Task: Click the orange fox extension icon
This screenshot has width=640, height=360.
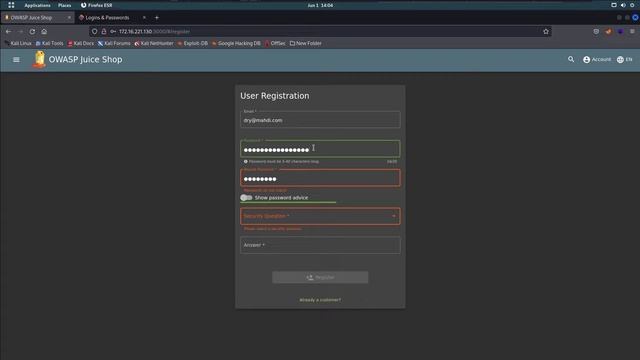Action: [609, 31]
